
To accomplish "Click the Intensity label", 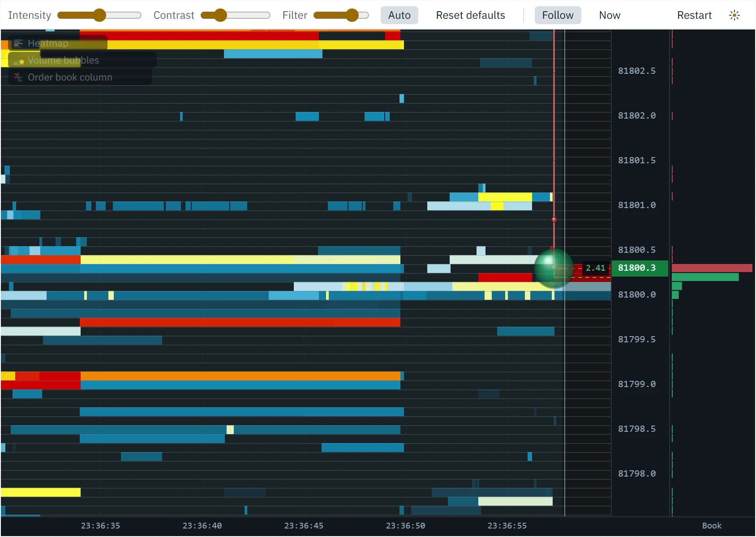I will click(30, 15).
